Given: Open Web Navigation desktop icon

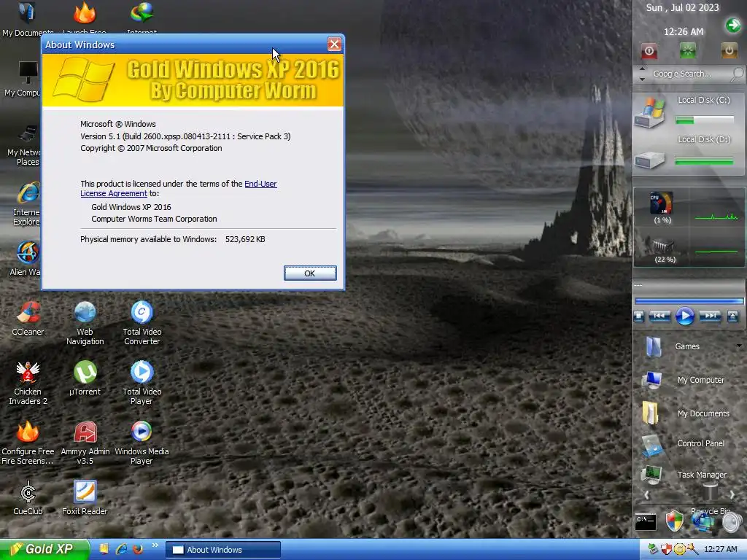Looking at the screenshot, I should pos(85,323).
